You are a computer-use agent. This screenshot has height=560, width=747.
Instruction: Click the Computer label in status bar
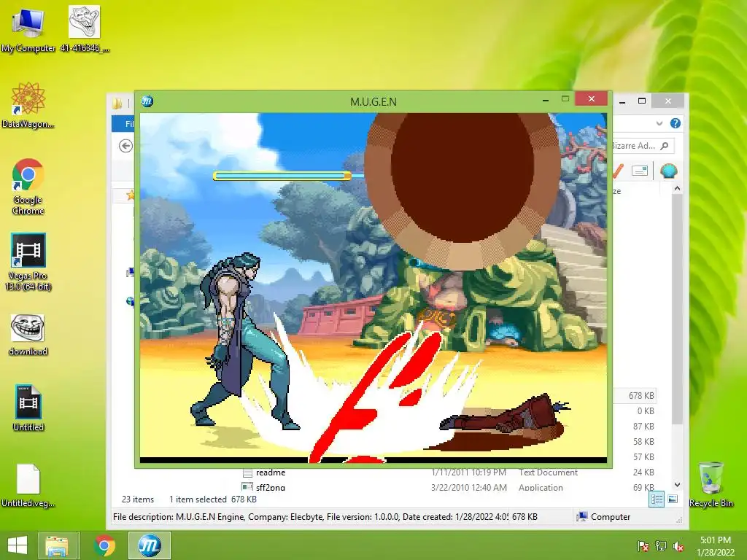pyautogui.click(x=611, y=517)
